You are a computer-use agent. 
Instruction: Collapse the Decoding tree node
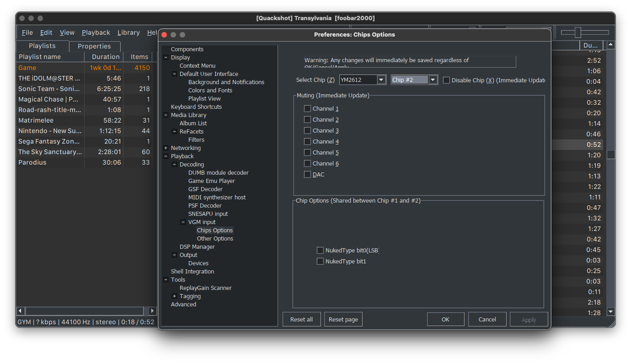point(174,165)
